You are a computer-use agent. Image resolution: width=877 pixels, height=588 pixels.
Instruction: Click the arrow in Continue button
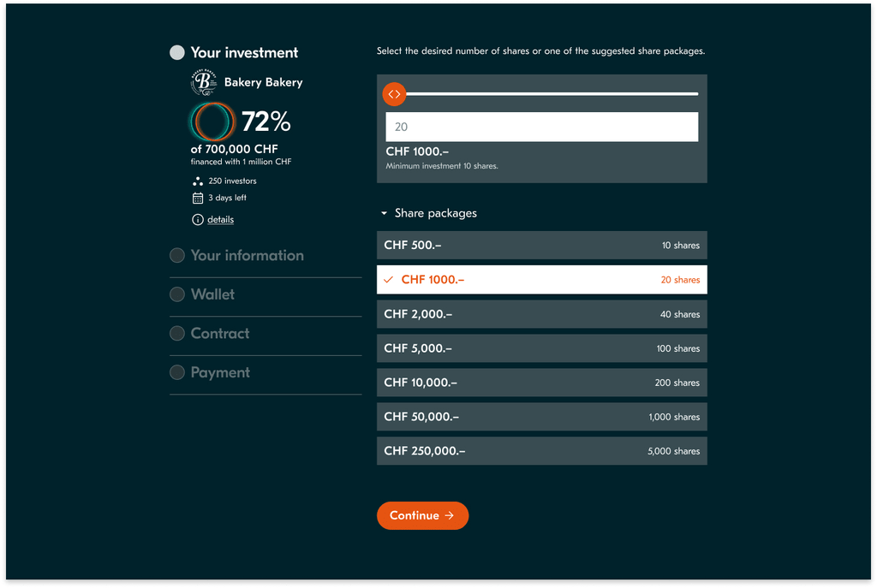[450, 516]
